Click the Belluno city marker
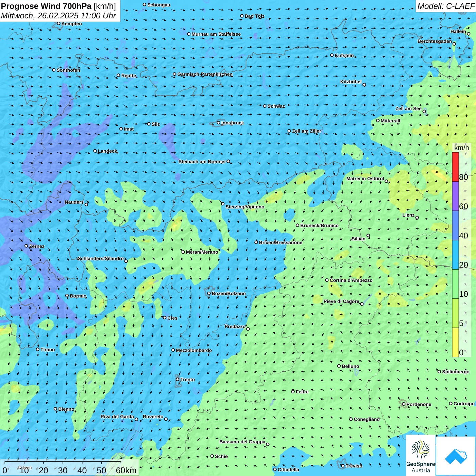476x476 pixels. click(339, 366)
